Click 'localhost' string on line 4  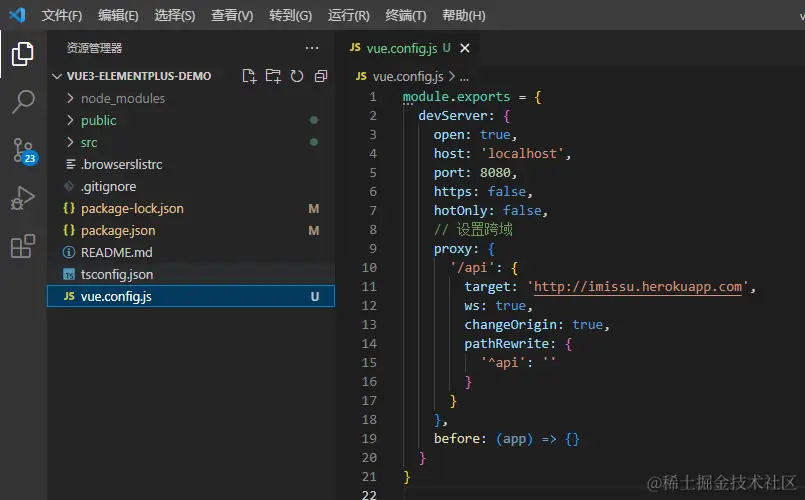pos(522,153)
